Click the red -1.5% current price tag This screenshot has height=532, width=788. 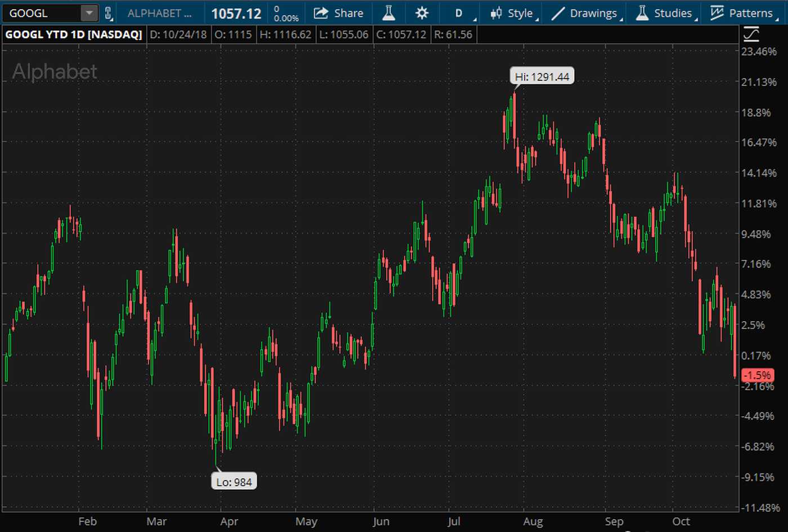coord(758,375)
